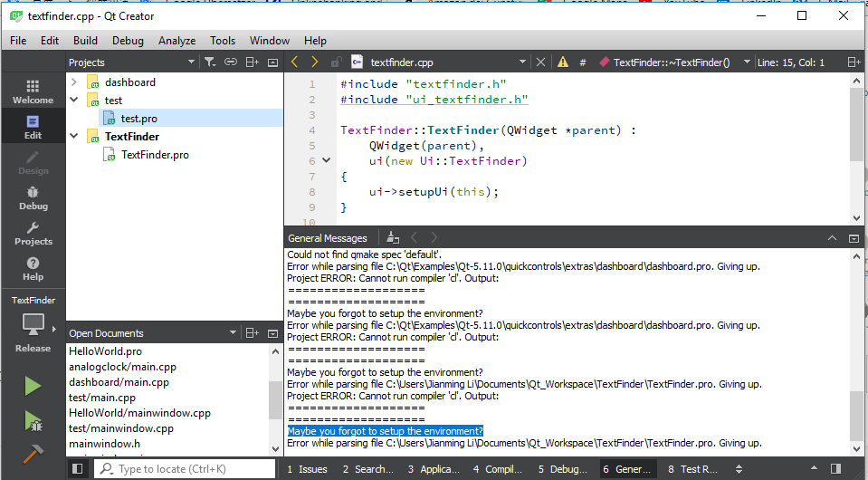
Task: Start debugging with the bug-play icon
Action: 33,420
